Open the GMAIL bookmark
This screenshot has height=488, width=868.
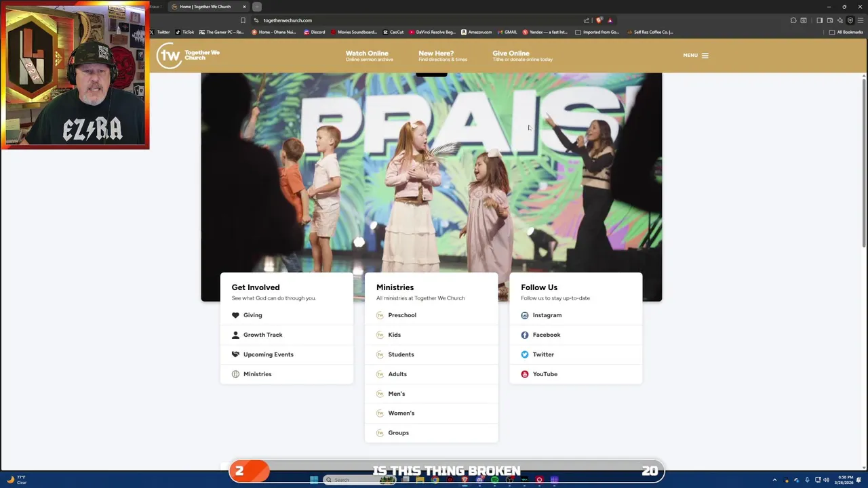tap(507, 32)
